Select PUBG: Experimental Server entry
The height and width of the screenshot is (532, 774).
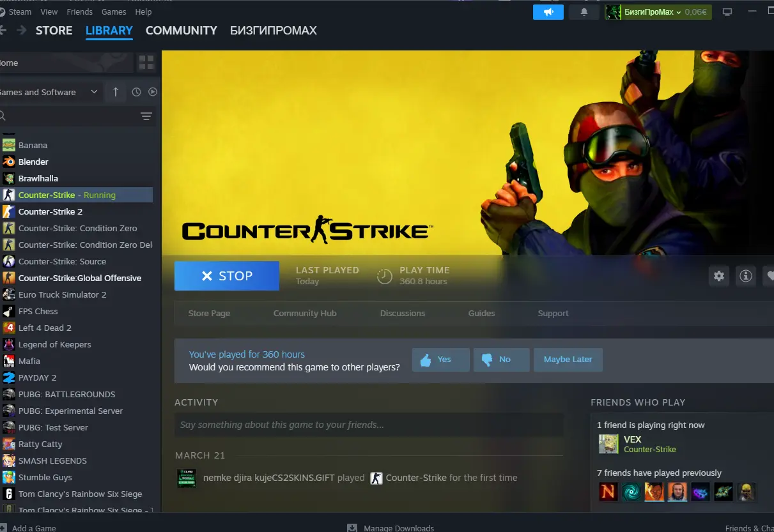pos(77,411)
